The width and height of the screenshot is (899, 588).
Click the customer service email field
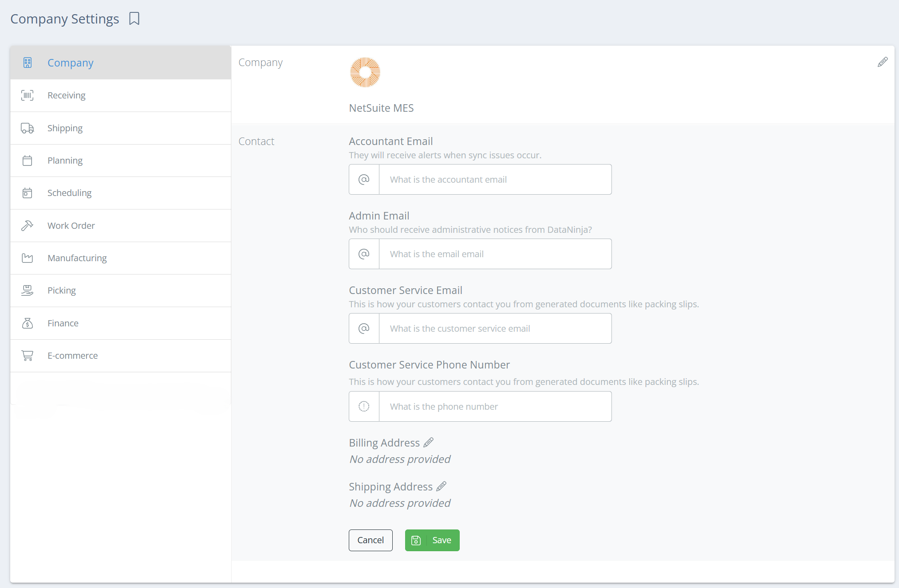(x=495, y=329)
